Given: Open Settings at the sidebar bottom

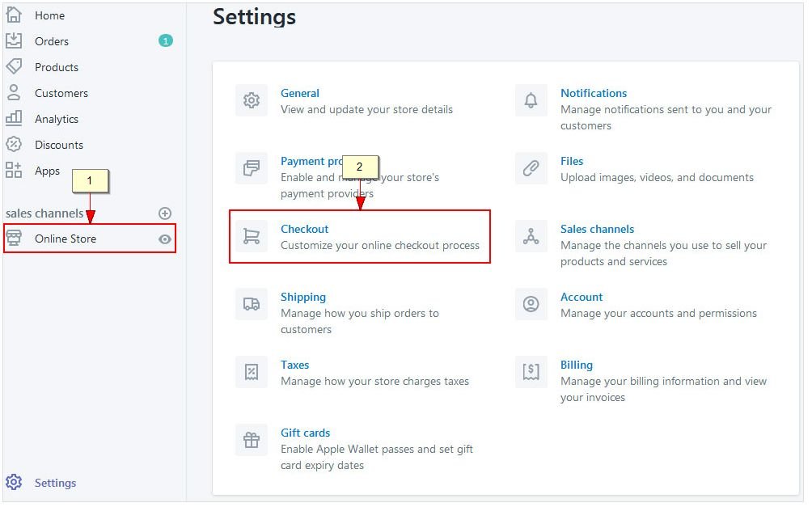Looking at the screenshot, I should click(55, 483).
